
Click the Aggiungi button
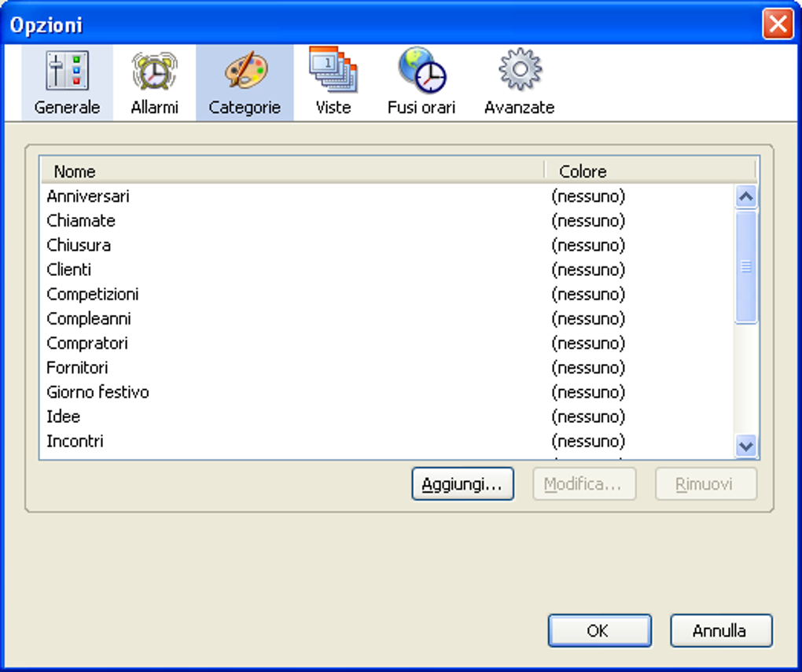pos(462,484)
